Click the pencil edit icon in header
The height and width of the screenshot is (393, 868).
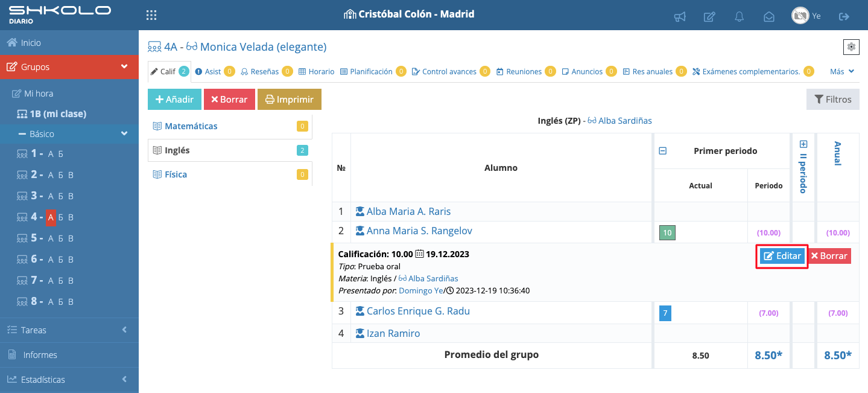coord(710,17)
